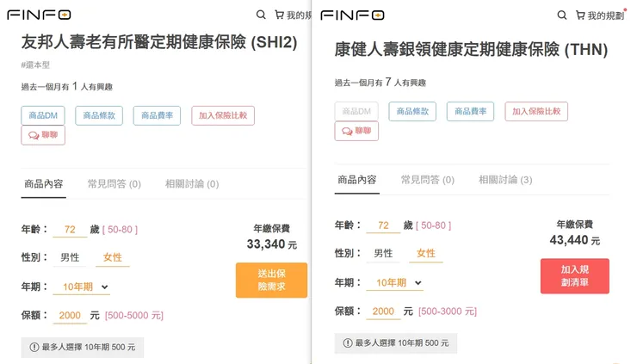637x364 pixels.
Task: Click the 保額 amount field in left panel
Action: (x=70, y=316)
